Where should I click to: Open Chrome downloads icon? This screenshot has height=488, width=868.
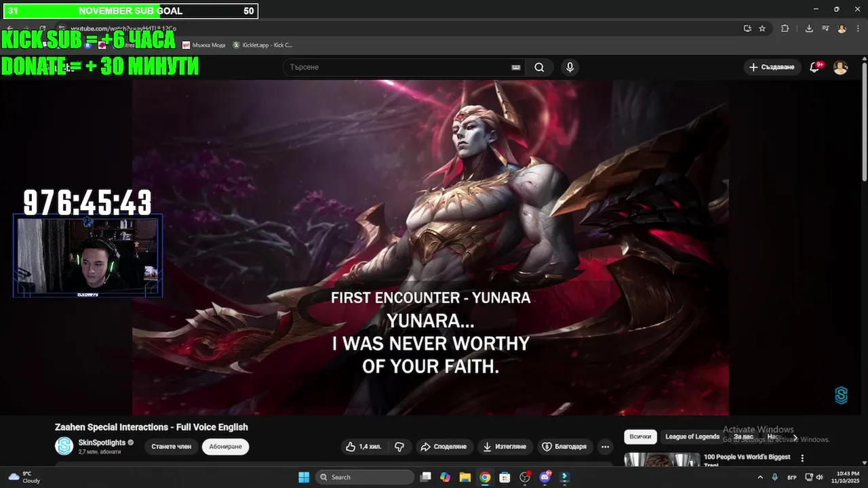(809, 28)
